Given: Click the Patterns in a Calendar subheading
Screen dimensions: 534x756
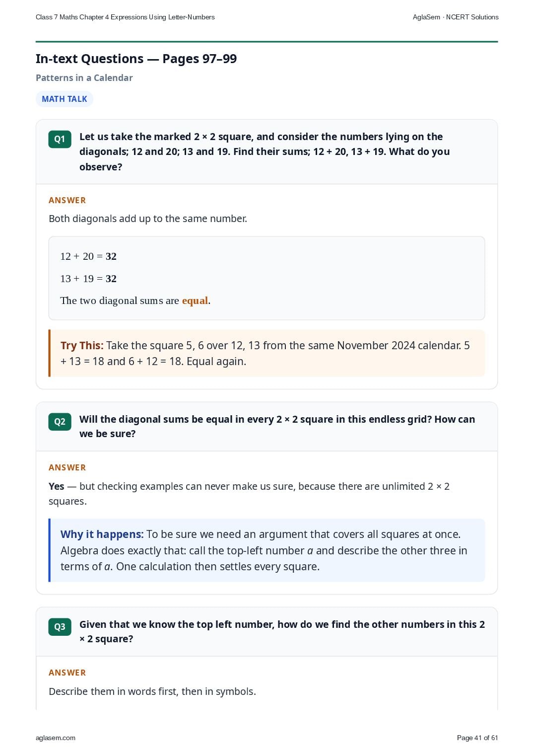Looking at the screenshot, I should coord(84,77).
